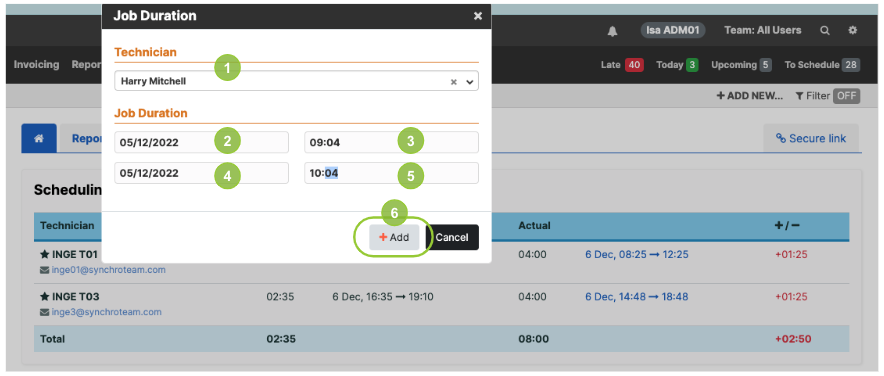Click the Secure link button
Screen dimensions: 884x376
pos(811,138)
